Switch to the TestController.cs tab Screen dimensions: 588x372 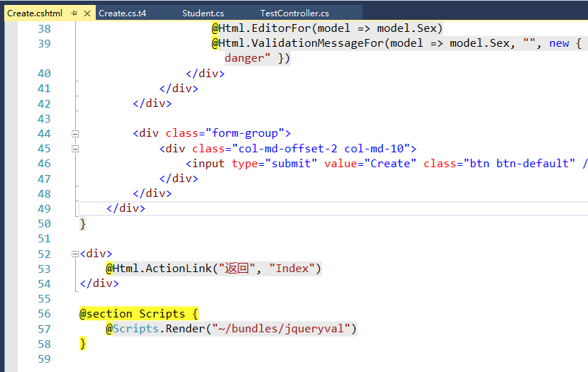[x=294, y=13]
